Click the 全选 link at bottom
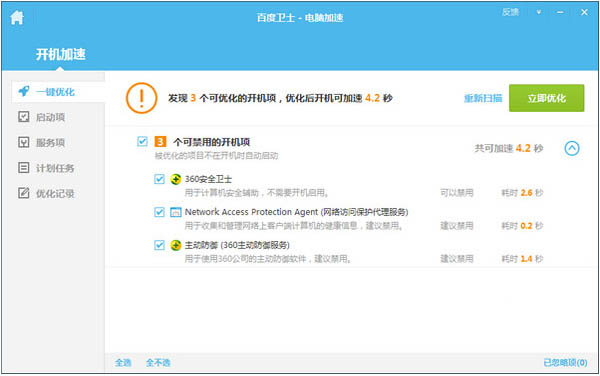 123,362
